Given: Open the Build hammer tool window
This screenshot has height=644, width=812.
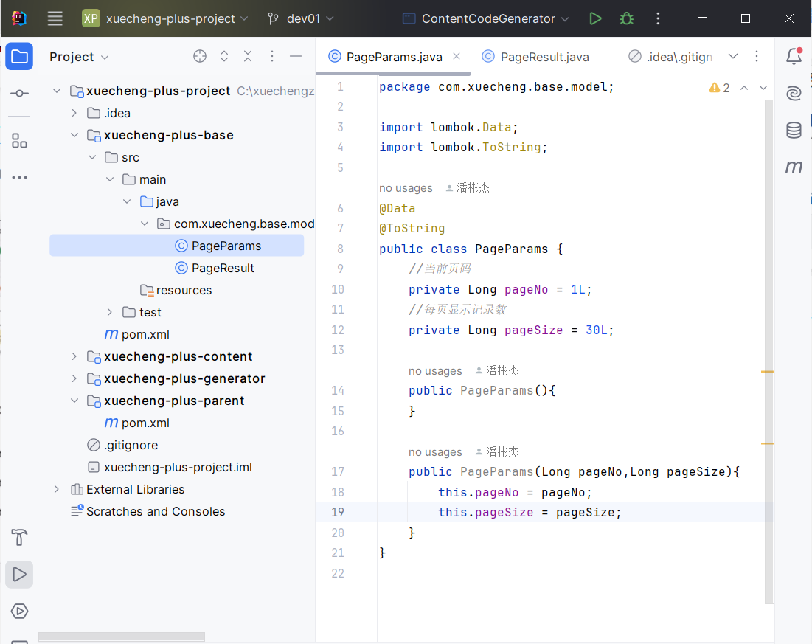Looking at the screenshot, I should 19,537.
